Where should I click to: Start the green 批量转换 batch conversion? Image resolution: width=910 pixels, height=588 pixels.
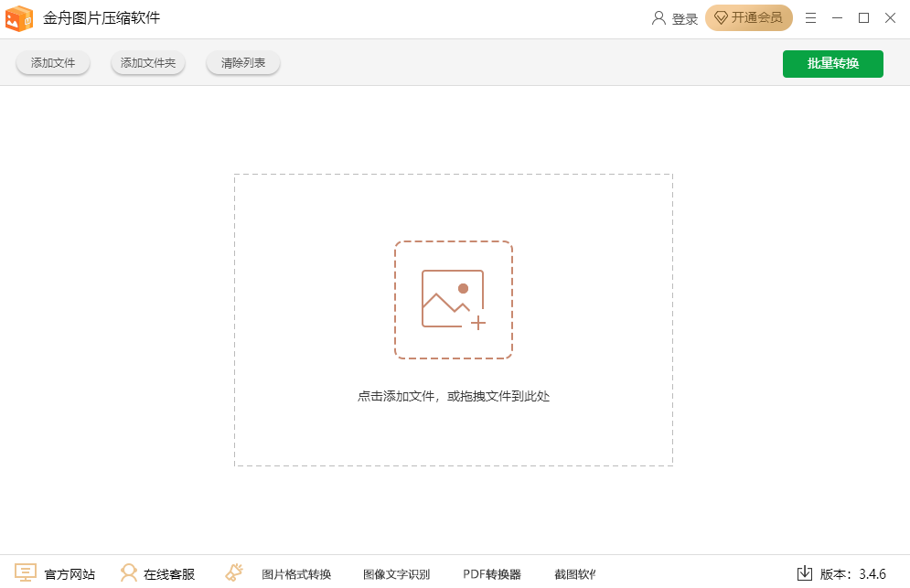[832, 64]
